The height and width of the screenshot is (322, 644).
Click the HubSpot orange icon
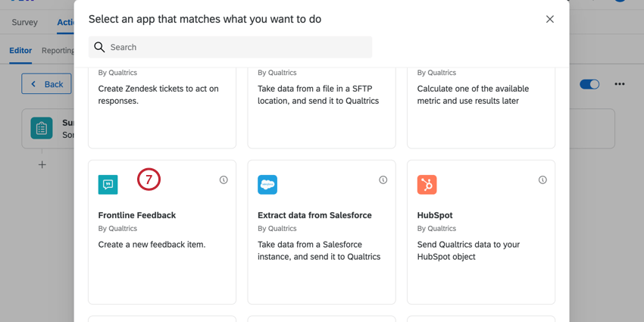pos(427,184)
